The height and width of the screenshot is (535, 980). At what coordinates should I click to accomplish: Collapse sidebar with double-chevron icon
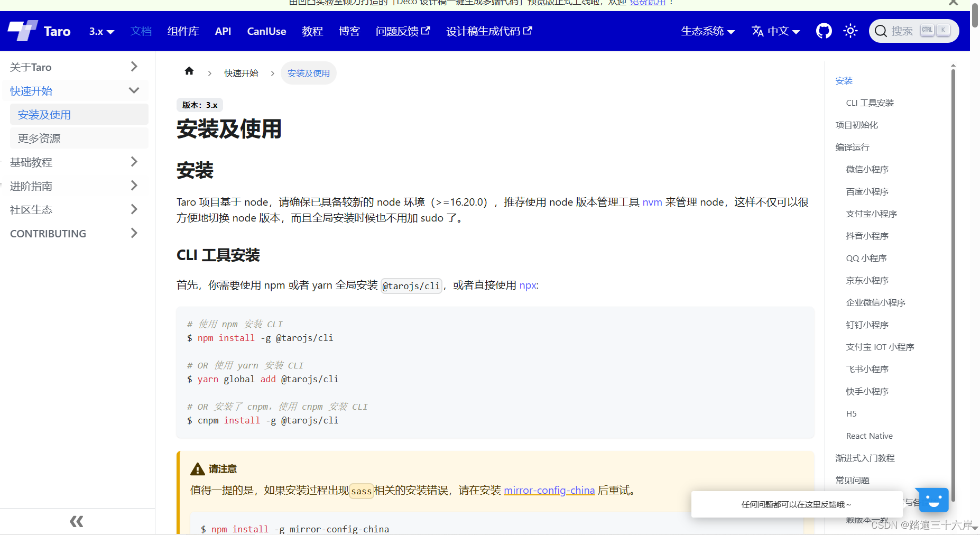pos(77,522)
